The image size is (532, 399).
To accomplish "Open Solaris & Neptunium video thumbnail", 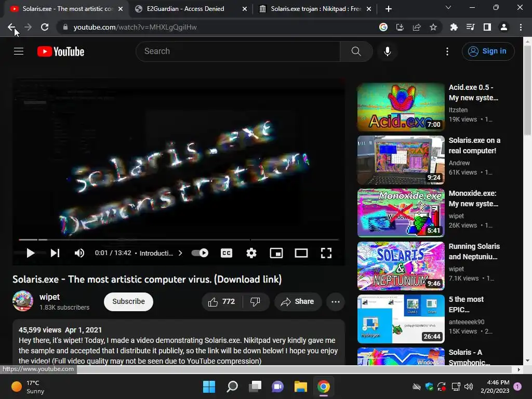I will coord(401,266).
